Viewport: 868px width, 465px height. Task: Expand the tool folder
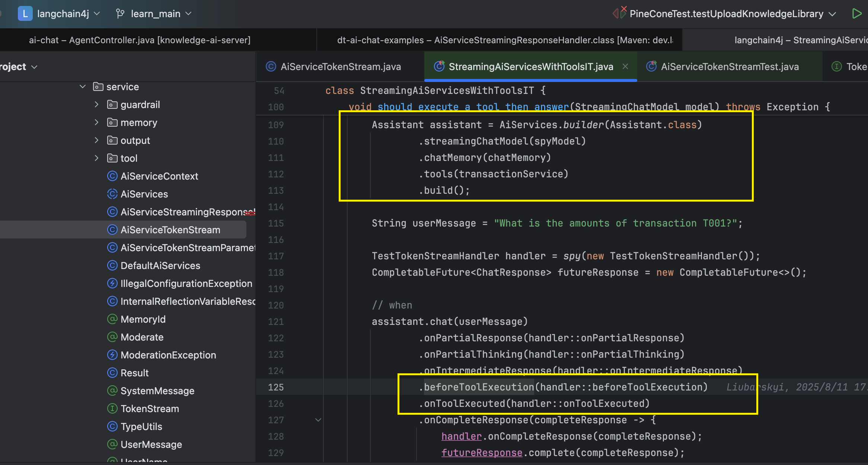click(x=96, y=158)
